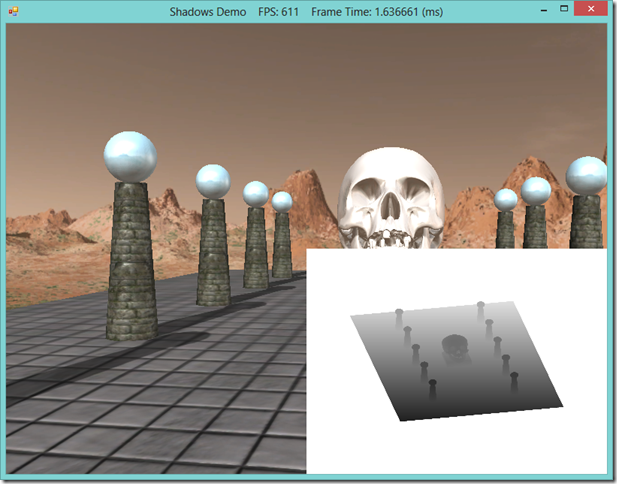Click the nearest stone brick pillar on the left
617x484 pixels.
click(x=131, y=260)
